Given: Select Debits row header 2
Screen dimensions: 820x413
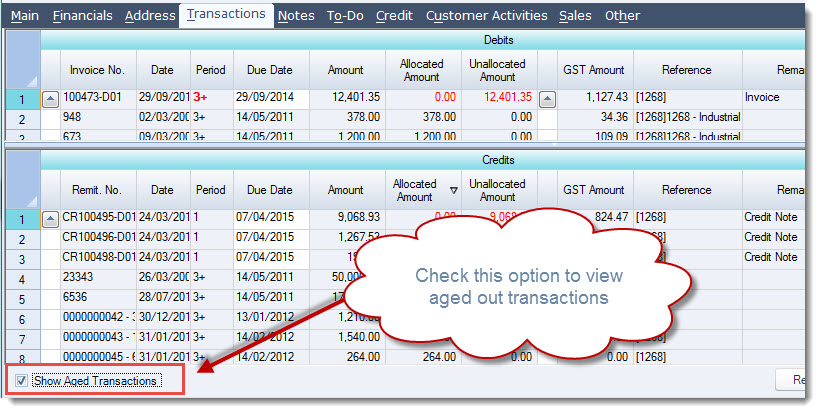Looking at the screenshot, I should tap(22, 119).
